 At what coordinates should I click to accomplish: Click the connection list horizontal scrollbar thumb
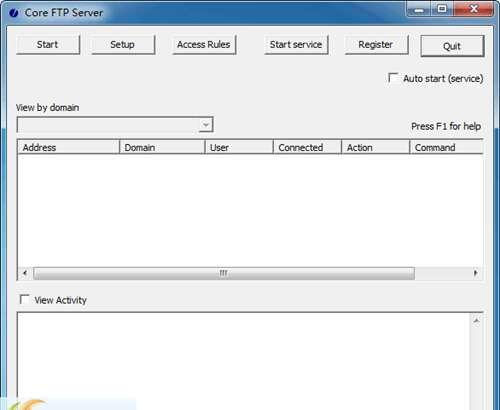[x=224, y=273]
